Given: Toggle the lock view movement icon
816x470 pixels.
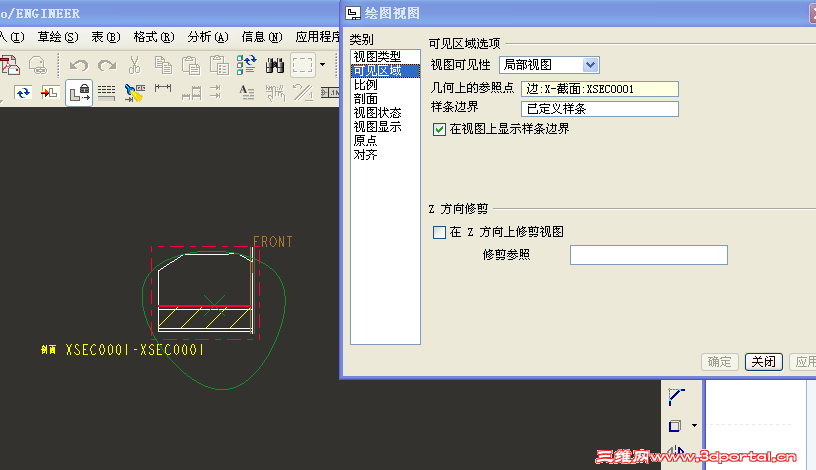Looking at the screenshot, I should (79, 93).
